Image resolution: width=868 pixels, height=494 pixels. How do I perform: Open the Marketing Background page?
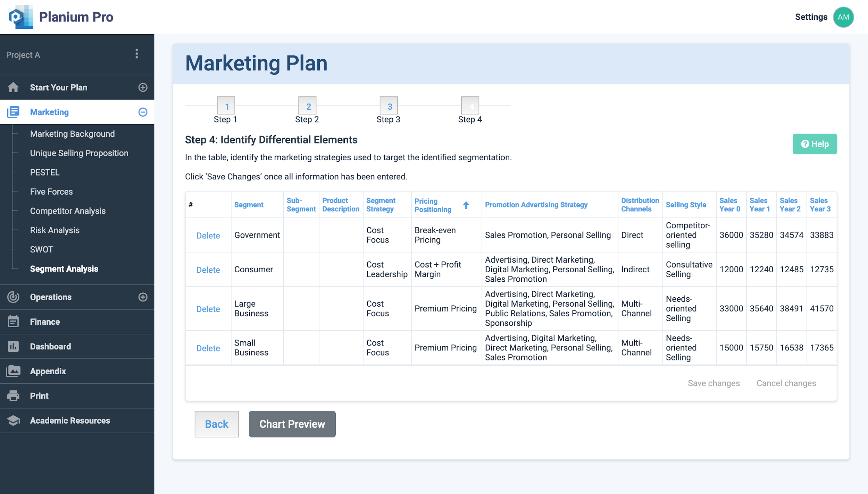point(72,134)
